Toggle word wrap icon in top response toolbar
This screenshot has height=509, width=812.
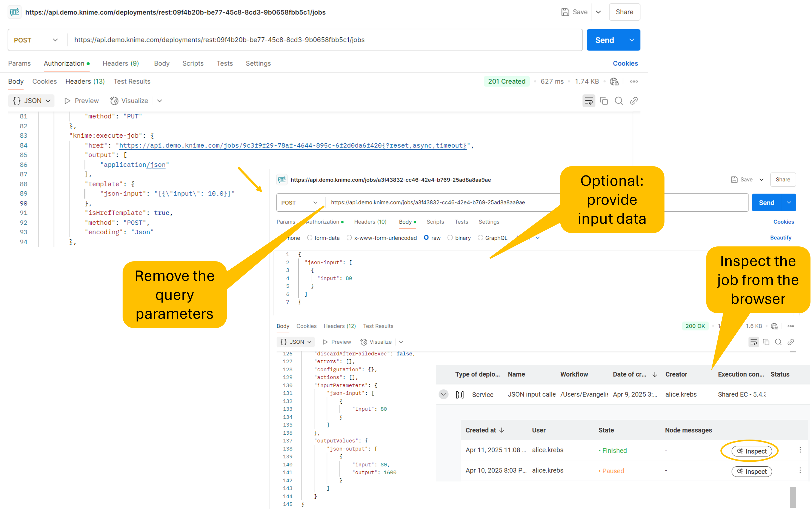pyautogui.click(x=589, y=101)
